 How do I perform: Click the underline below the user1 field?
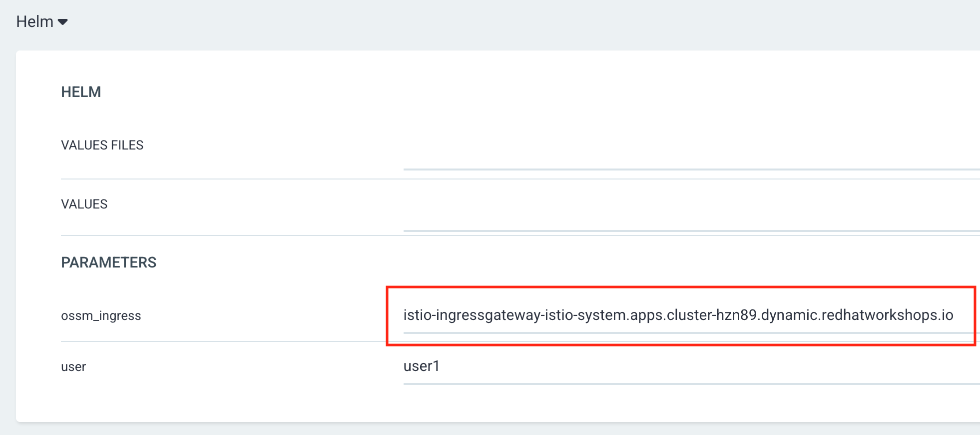[x=691, y=384]
